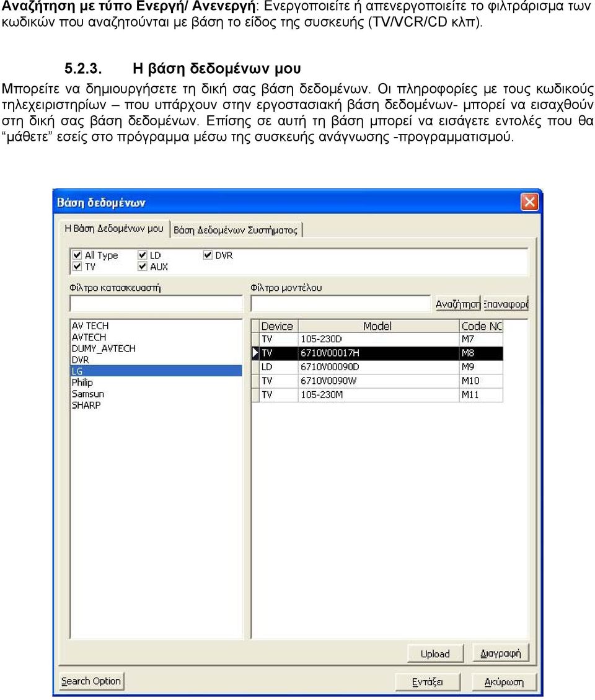Screen dimensions: 595x700
Task: Toggle the LD device type checkbox
Action: pos(143,255)
